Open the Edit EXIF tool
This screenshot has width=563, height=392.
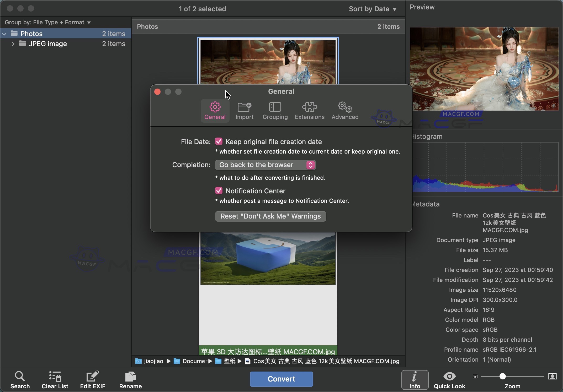click(93, 379)
